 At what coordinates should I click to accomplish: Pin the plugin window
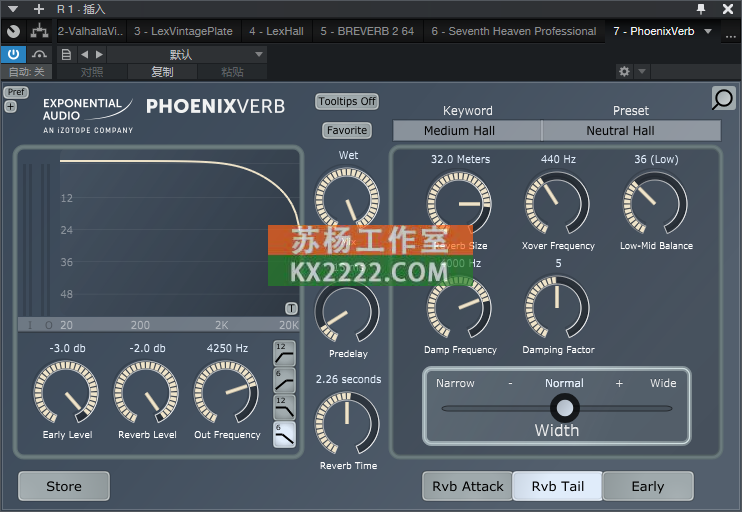click(x=701, y=9)
